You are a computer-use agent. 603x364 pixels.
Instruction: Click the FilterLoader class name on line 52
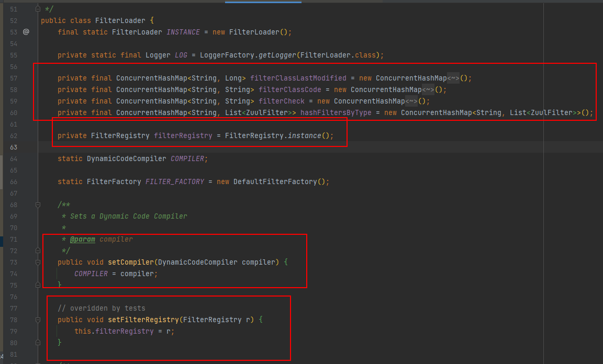pos(120,20)
